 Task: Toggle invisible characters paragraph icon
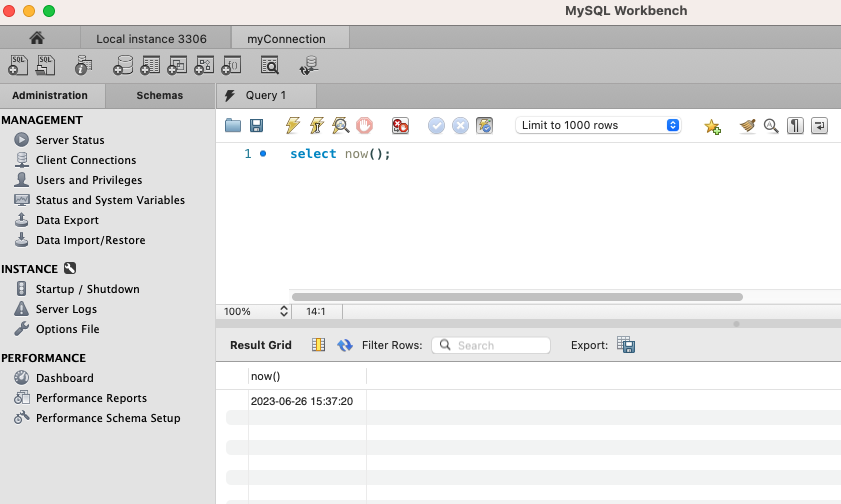795,125
